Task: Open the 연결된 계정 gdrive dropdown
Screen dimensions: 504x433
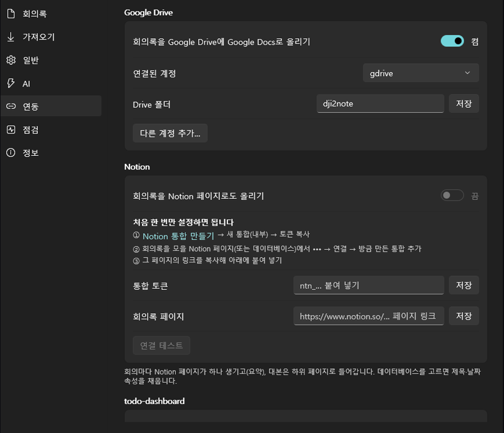Action: 421,73
